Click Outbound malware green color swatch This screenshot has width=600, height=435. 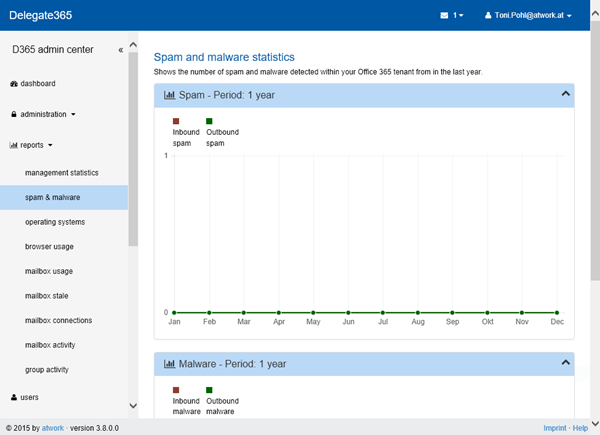209,390
